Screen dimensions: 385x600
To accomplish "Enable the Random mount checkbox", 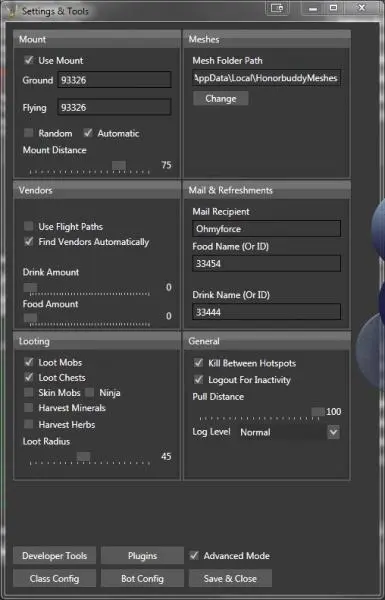I will (x=29, y=133).
